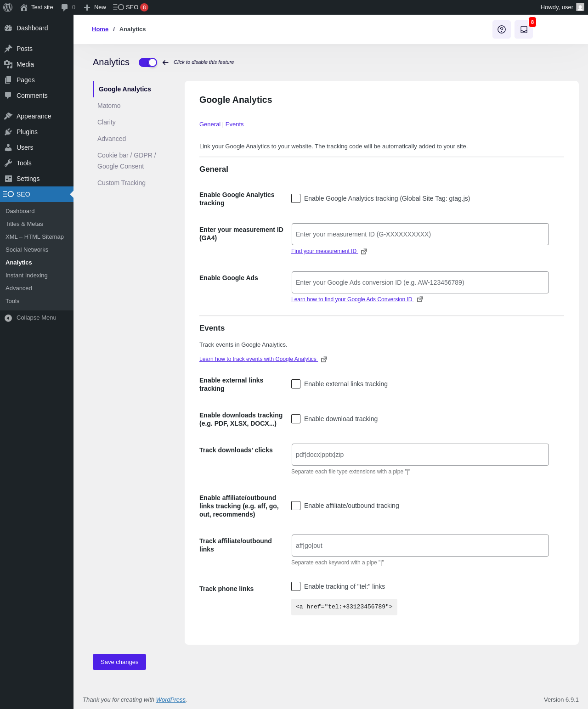Screen dimensions: 588x709
Task: Open the help question mark icon
Action: click(502, 29)
